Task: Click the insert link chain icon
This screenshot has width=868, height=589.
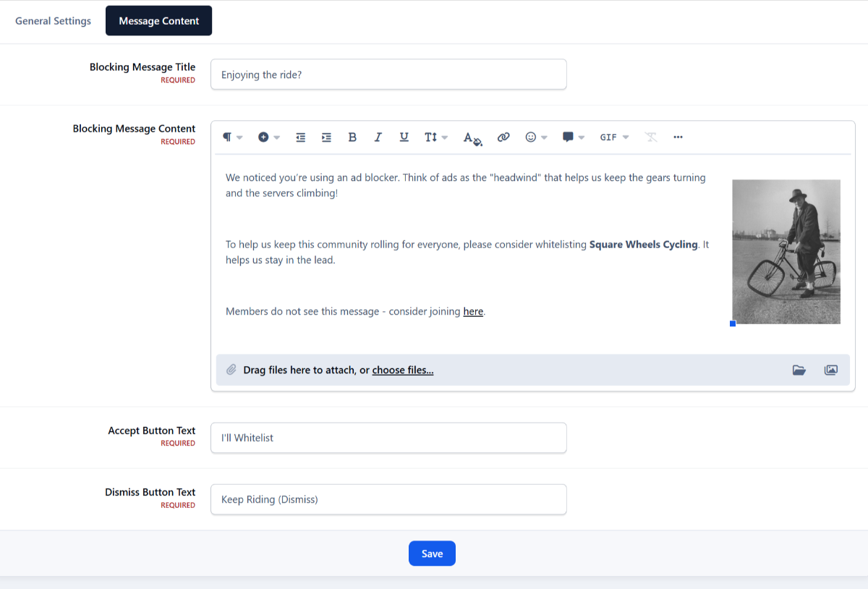Action: [503, 137]
